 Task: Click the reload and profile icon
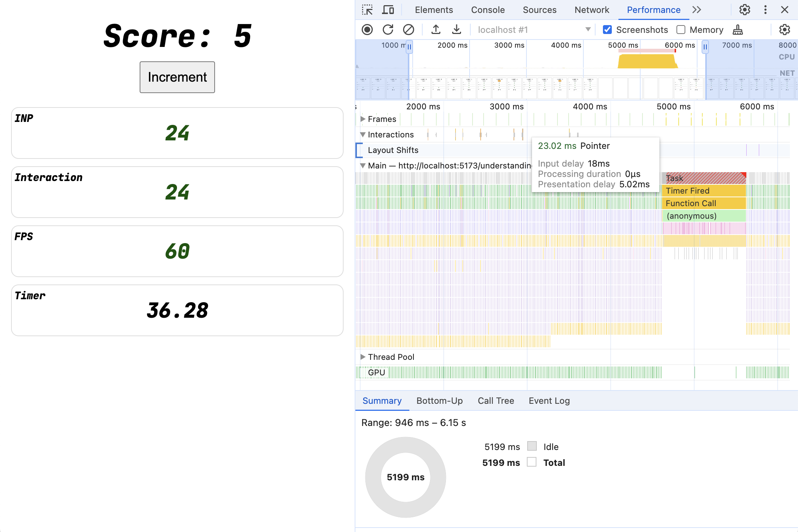click(388, 29)
